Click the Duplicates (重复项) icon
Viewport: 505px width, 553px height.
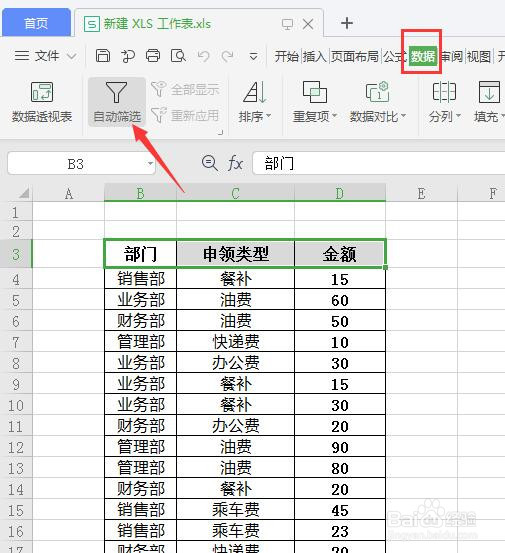click(x=315, y=92)
